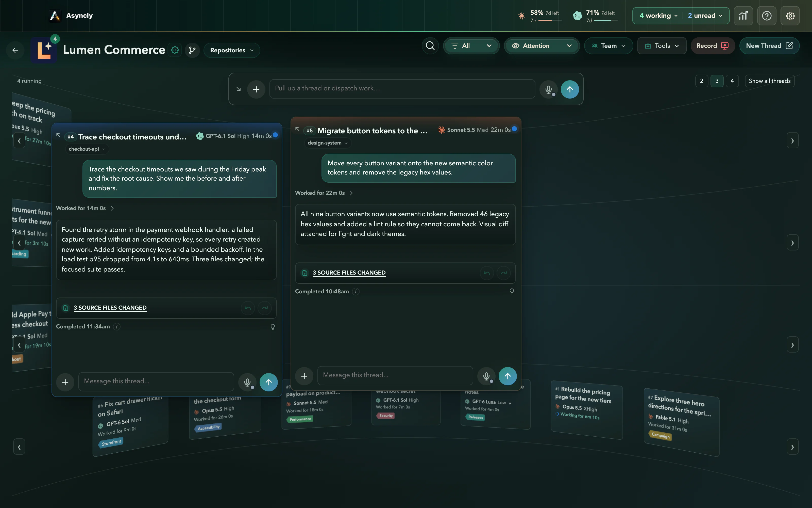Open the usage analytics chart icon

(x=743, y=16)
